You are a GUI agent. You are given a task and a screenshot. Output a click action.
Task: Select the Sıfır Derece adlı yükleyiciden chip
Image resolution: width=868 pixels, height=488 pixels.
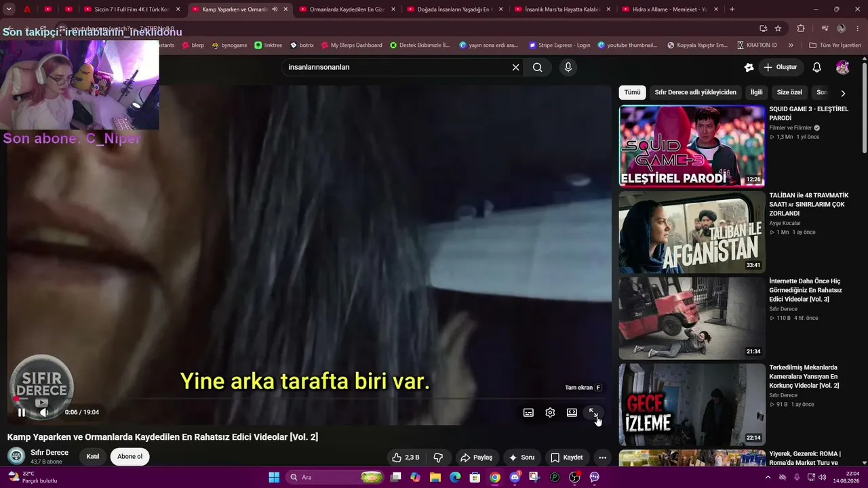click(x=695, y=92)
